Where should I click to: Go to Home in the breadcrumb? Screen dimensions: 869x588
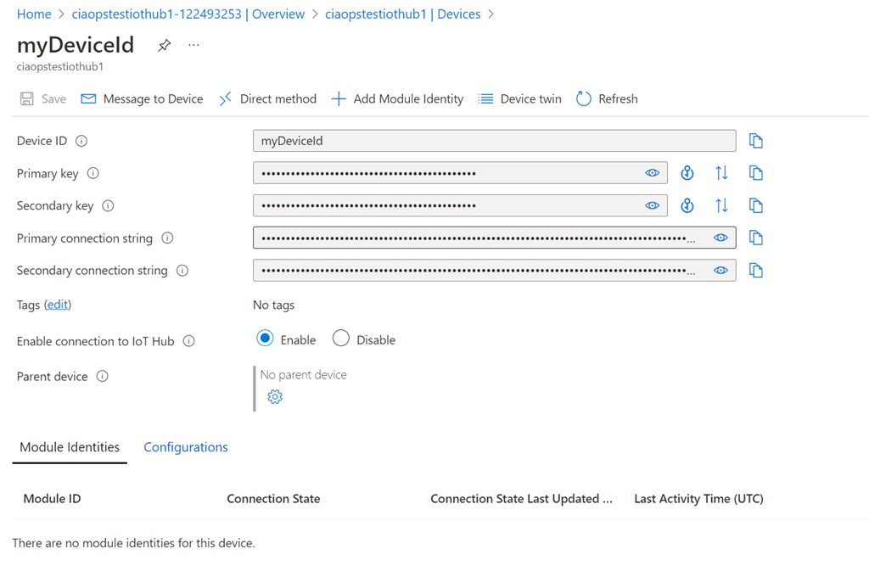[x=34, y=14]
